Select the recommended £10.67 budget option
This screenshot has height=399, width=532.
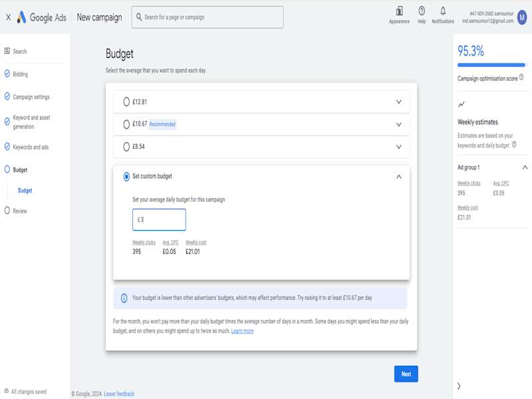coord(126,124)
